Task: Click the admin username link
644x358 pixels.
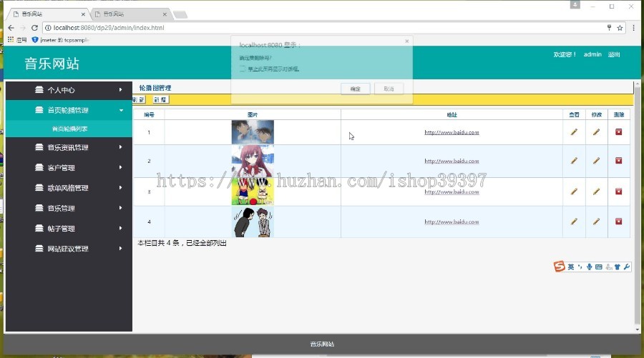Action: tap(592, 54)
